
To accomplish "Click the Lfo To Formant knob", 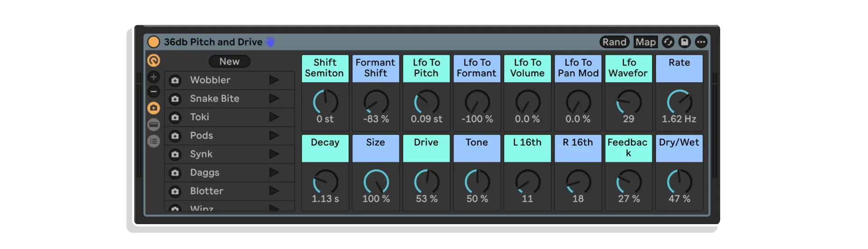I will pyautogui.click(x=477, y=102).
